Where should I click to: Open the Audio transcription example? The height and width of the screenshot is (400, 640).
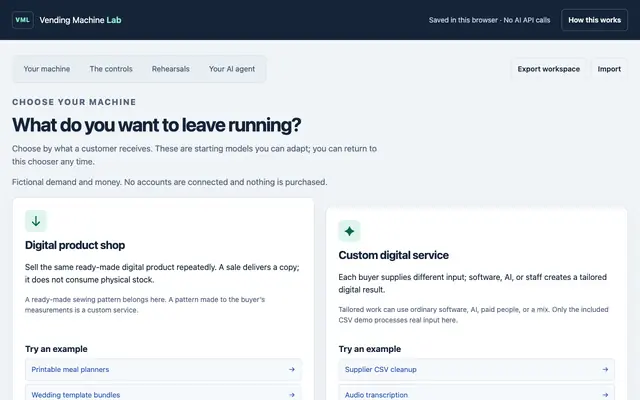tap(477, 393)
